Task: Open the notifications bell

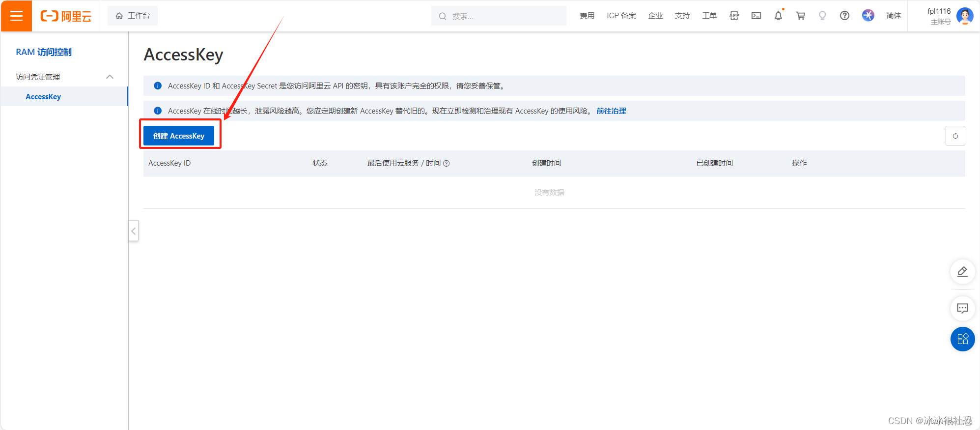Action: (779, 16)
